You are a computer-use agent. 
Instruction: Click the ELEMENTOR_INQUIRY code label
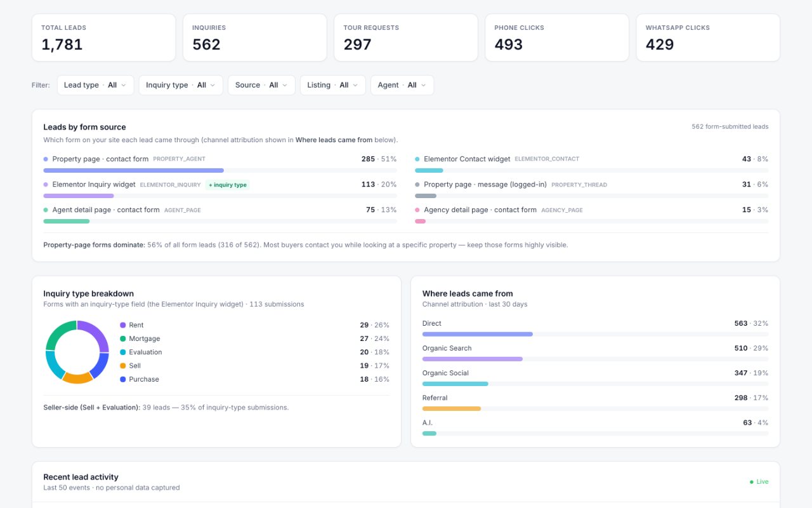pos(170,185)
